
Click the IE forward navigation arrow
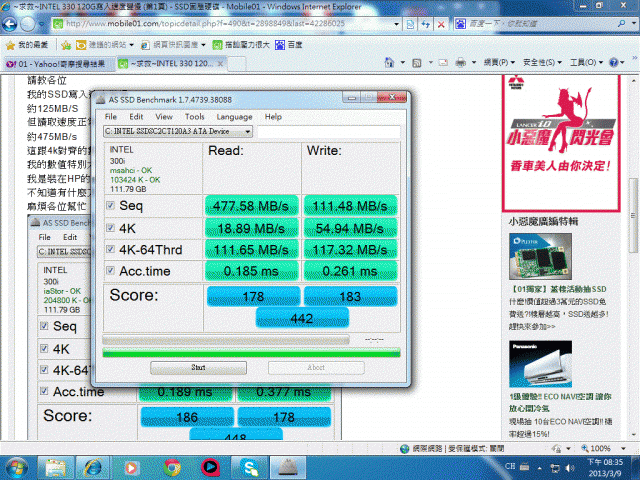coord(28,24)
